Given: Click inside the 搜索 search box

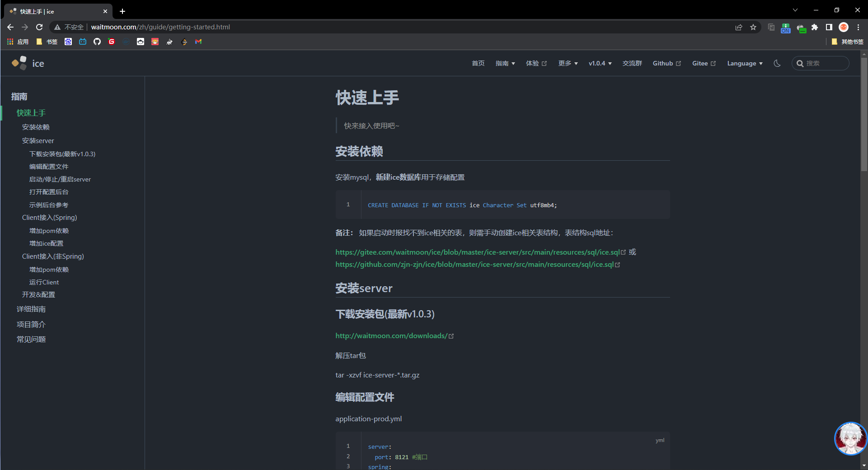Looking at the screenshot, I should click(820, 63).
